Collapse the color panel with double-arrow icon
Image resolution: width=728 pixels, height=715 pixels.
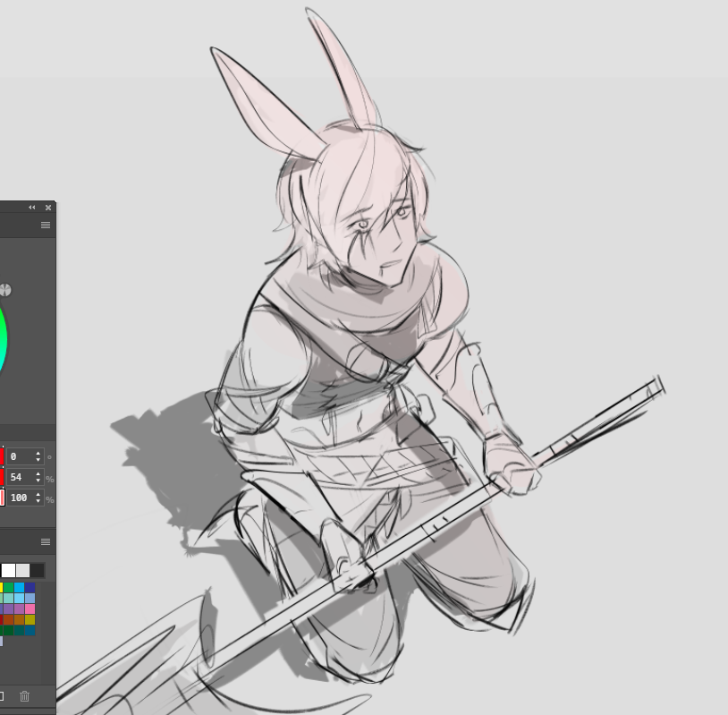tap(31, 208)
